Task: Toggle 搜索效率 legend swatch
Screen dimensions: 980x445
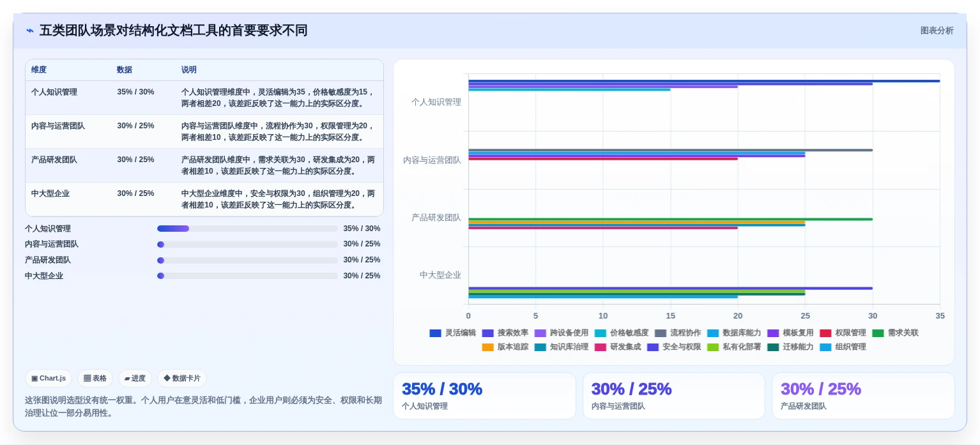Action: pos(488,333)
